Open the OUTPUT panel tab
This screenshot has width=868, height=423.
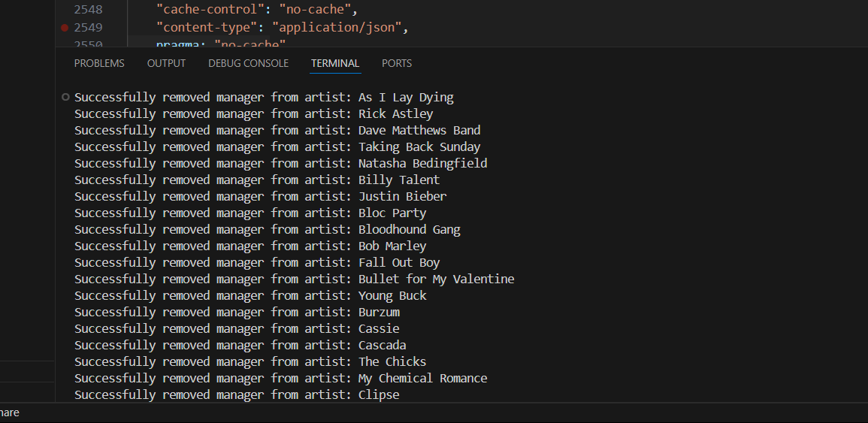(x=166, y=64)
